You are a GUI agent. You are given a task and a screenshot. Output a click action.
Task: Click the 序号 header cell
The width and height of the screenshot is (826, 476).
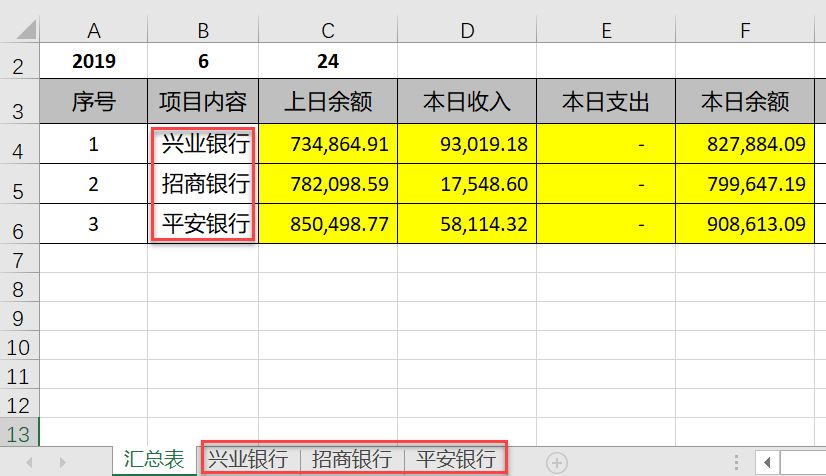94,102
